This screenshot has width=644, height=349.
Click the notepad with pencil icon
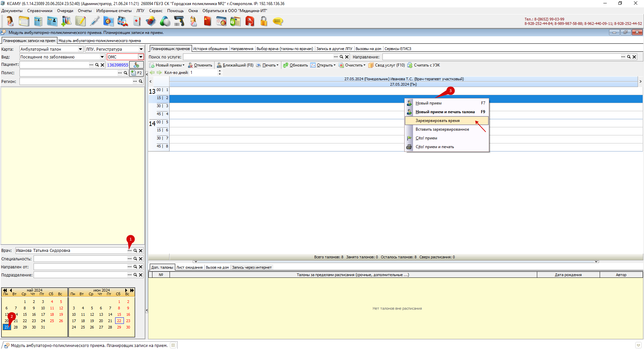80,21
